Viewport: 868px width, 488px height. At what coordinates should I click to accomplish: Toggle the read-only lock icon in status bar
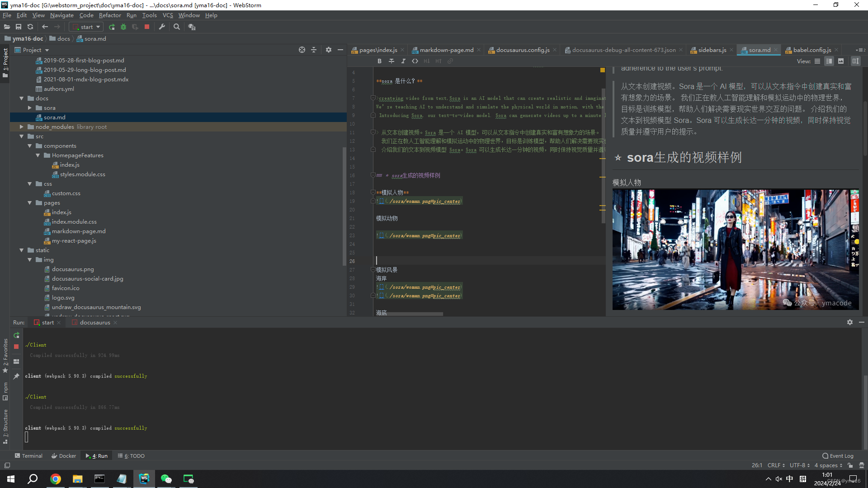(850, 465)
